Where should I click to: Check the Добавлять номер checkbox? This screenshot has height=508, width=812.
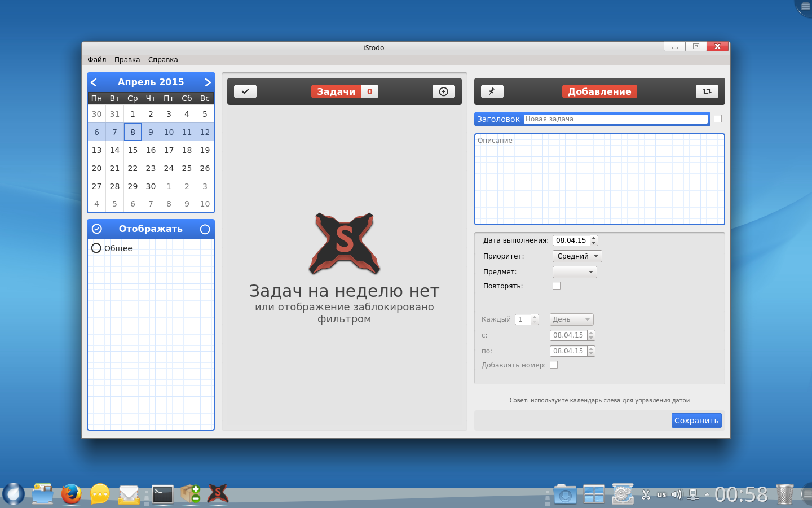pos(554,365)
